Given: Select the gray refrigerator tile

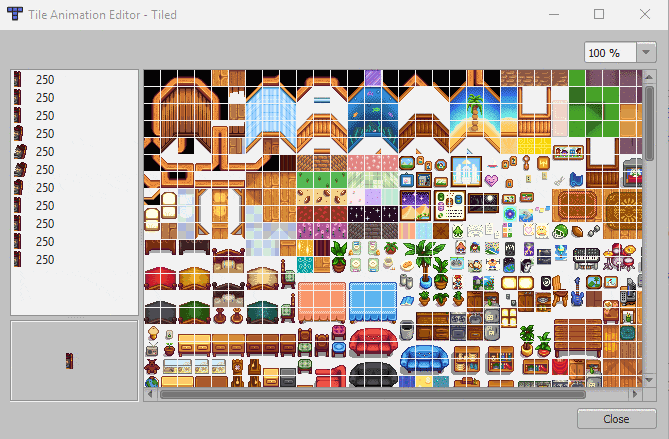Looking at the screenshot, I should click(492, 323).
